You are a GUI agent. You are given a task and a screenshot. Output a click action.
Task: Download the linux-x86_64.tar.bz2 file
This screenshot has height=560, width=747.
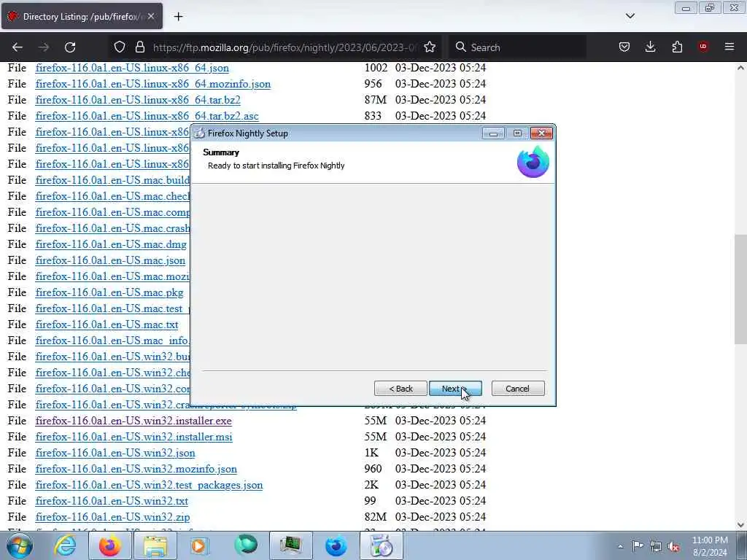point(138,100)
